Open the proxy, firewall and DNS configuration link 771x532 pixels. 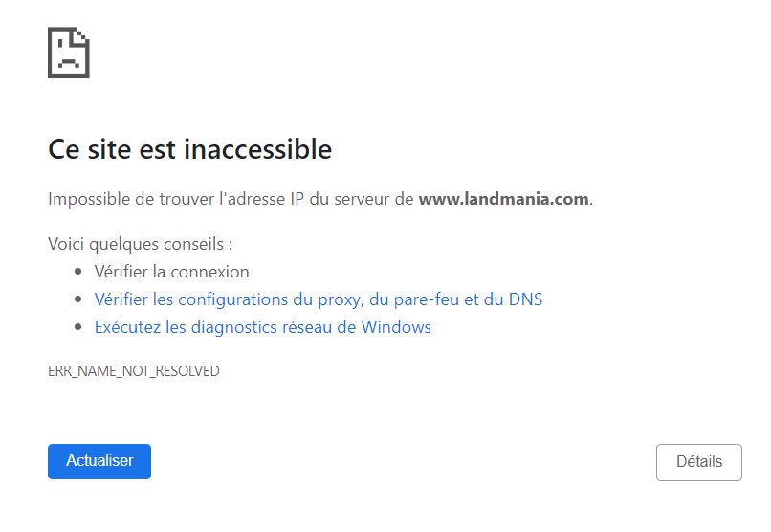(x=318, y=299)
